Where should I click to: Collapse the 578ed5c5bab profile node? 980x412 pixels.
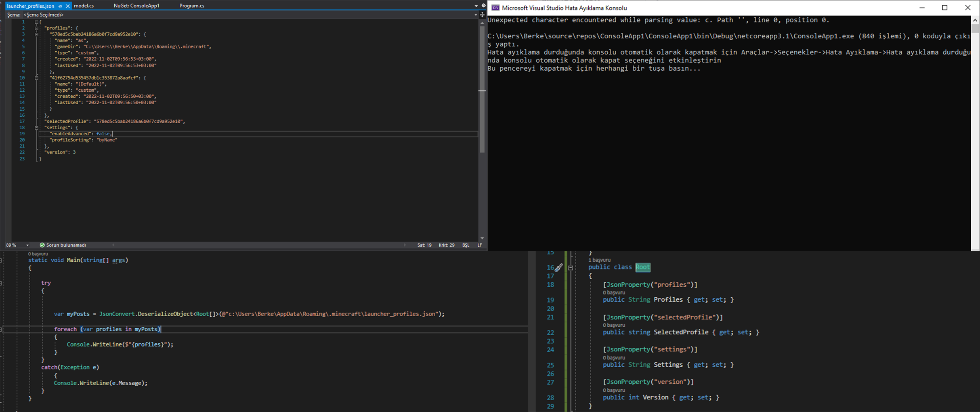coord(36,34)
